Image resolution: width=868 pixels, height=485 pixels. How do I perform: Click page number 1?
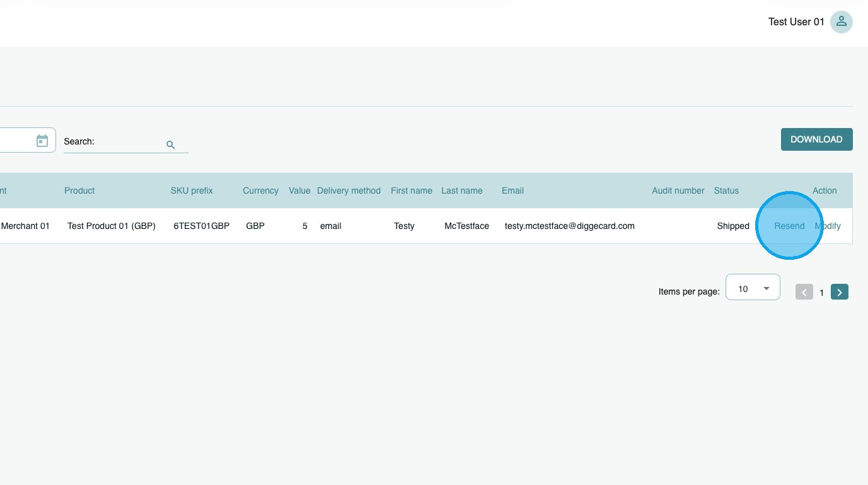[822, 293]
